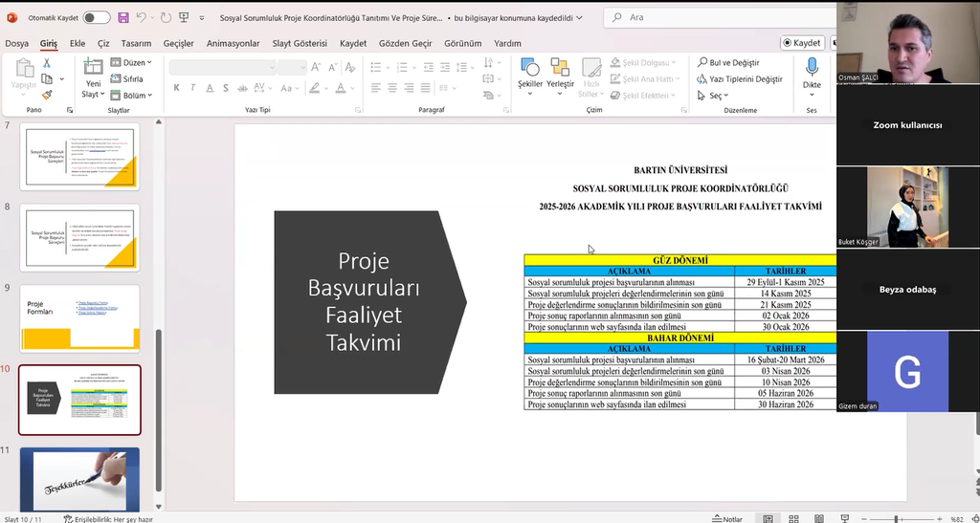The height and width of the screenshot is (523, 980).
Task: Click the zoom slider in status bar
Action: click(x=896, y=518)
